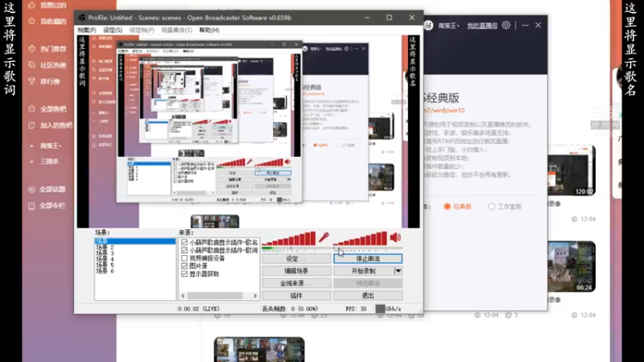Click the 全域来源... button

click(x=296, y=283)
